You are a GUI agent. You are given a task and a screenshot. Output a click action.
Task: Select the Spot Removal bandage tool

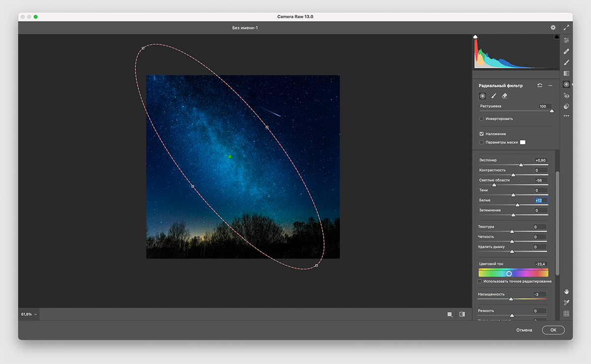pos(566,51)
